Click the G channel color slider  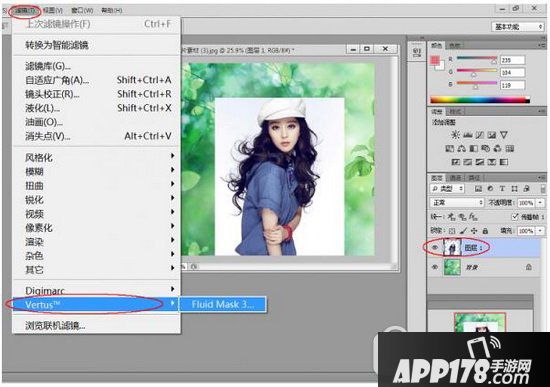[x=477, y=72]
